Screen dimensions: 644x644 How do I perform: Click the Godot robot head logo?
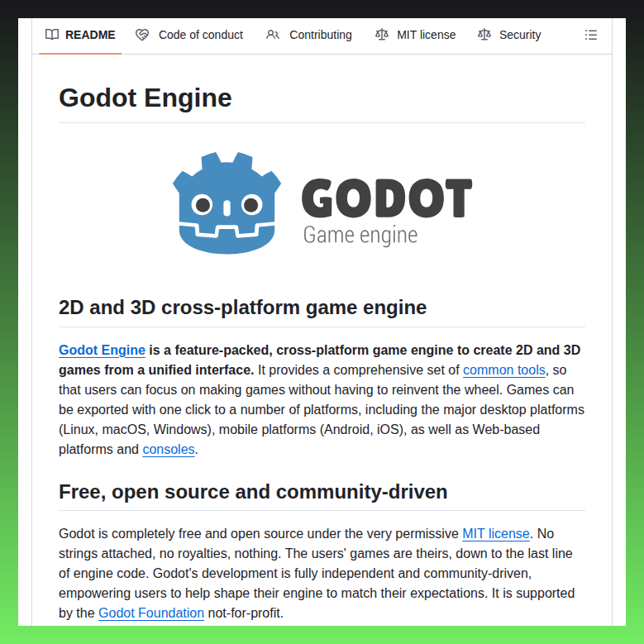click(227, 203)
